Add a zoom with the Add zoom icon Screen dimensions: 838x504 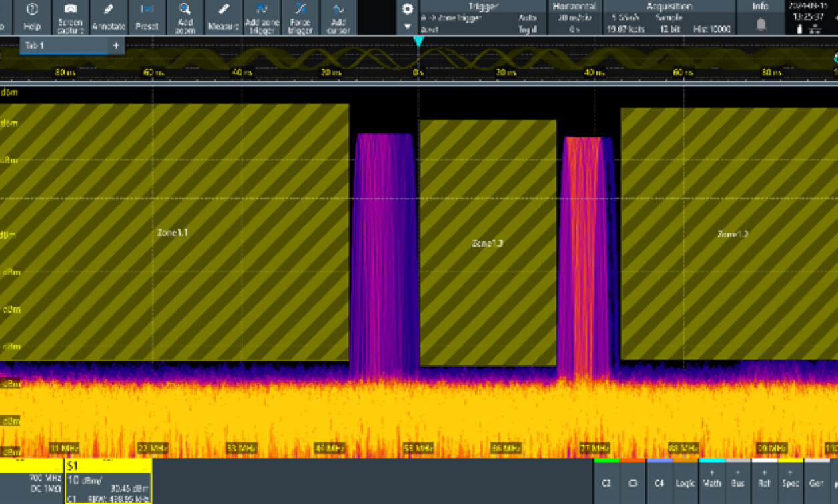tap(185, 18)
